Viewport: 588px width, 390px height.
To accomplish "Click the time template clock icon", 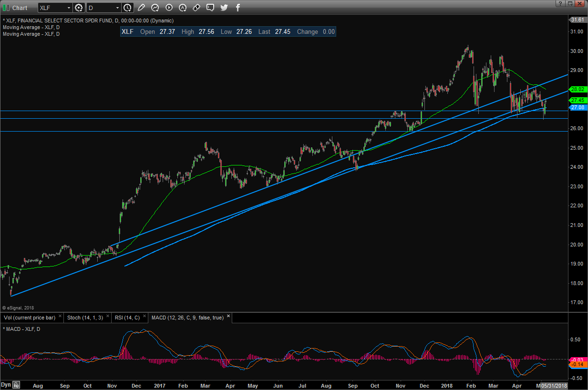I will point(127,8).
